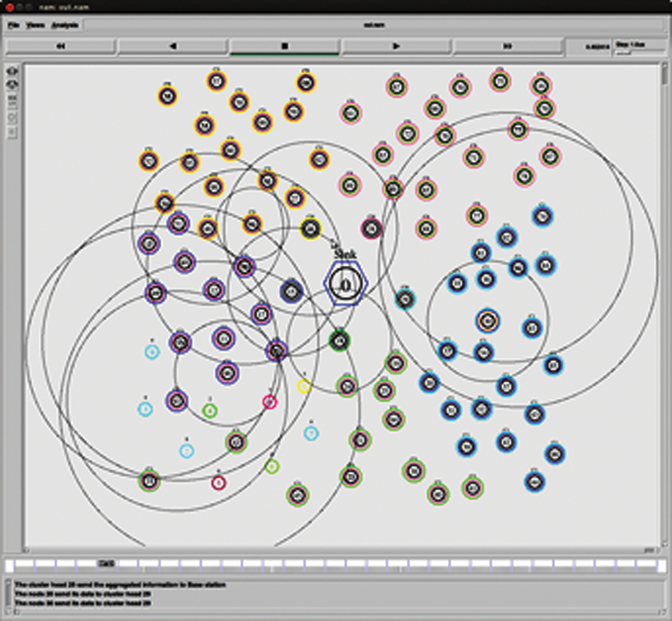Click the current time marker on timeline

pos(106,563)
